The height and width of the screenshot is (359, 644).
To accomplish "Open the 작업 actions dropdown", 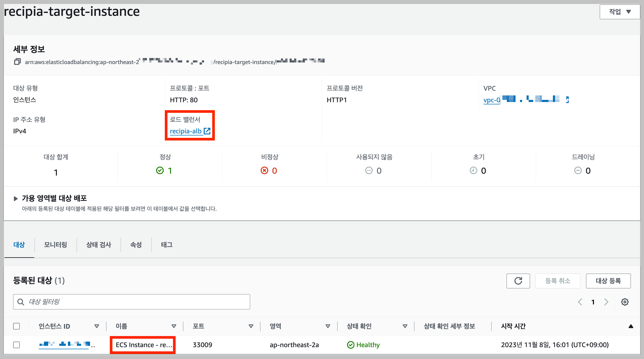I will pos(620,12).
